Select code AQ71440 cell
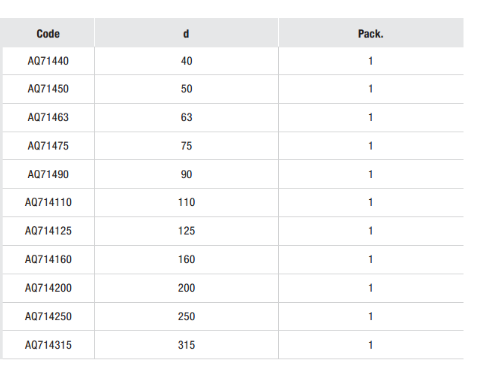 [x=48, y=61]
